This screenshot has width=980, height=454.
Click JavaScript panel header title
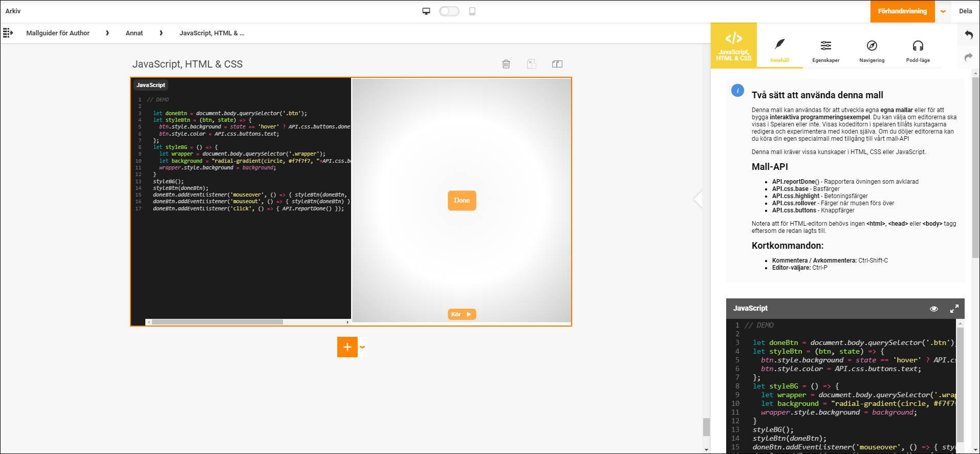point(750,308)
